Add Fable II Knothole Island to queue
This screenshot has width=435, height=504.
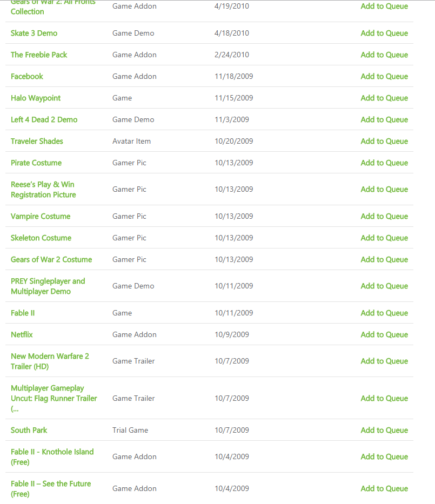pos(384,457)
